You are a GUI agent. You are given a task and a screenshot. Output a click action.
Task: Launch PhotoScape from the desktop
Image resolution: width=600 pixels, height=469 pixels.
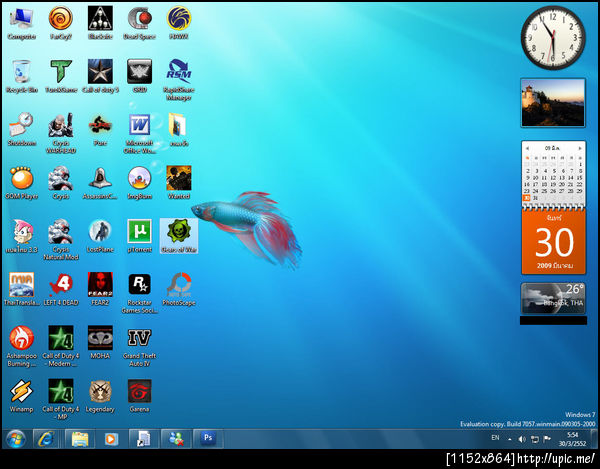179,289
